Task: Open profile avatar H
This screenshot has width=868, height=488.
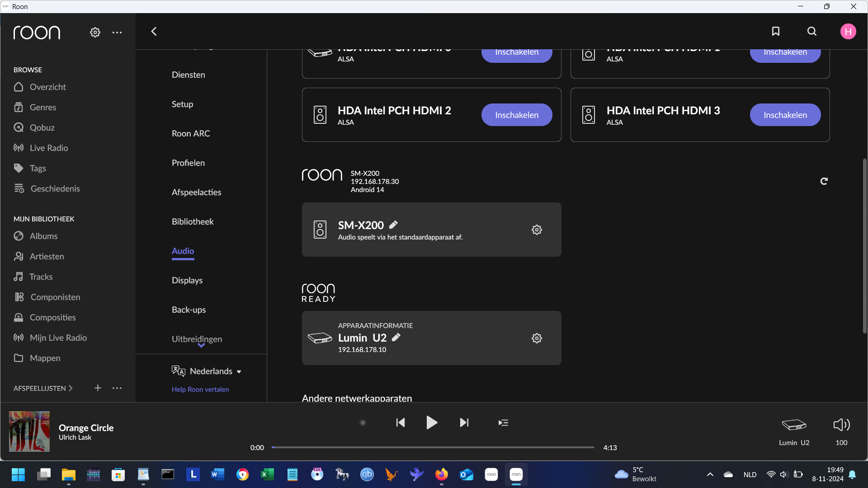Action: pyautogui.click(x=848, y=31)
